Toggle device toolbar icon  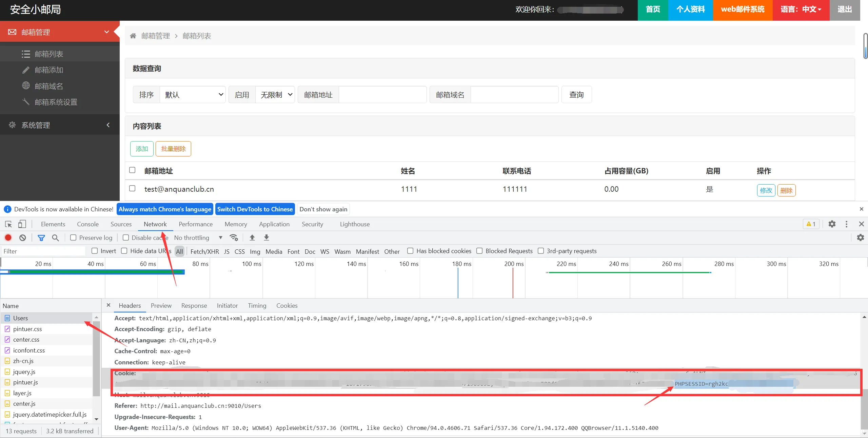(x=22, y=224)
